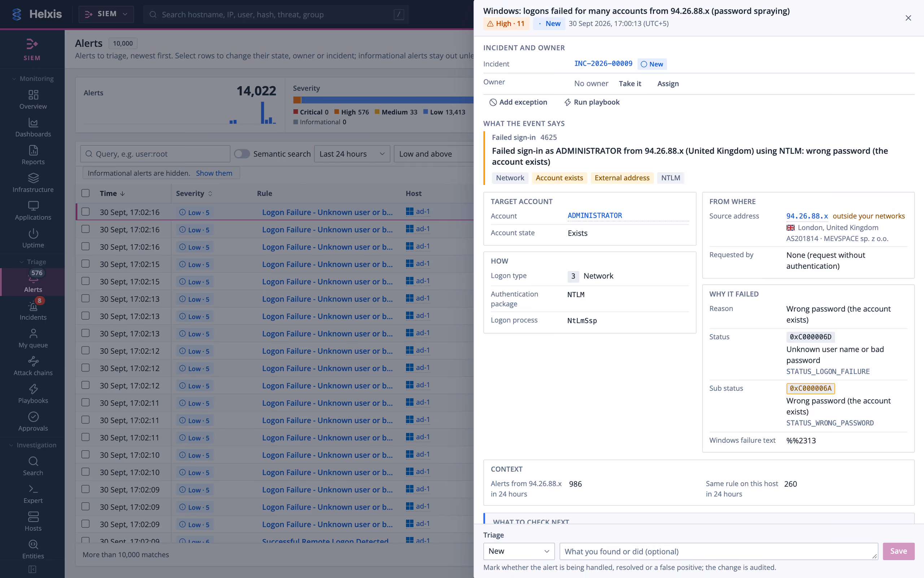
Task: Open Playbooks in the sidebar
Action: 33,394
